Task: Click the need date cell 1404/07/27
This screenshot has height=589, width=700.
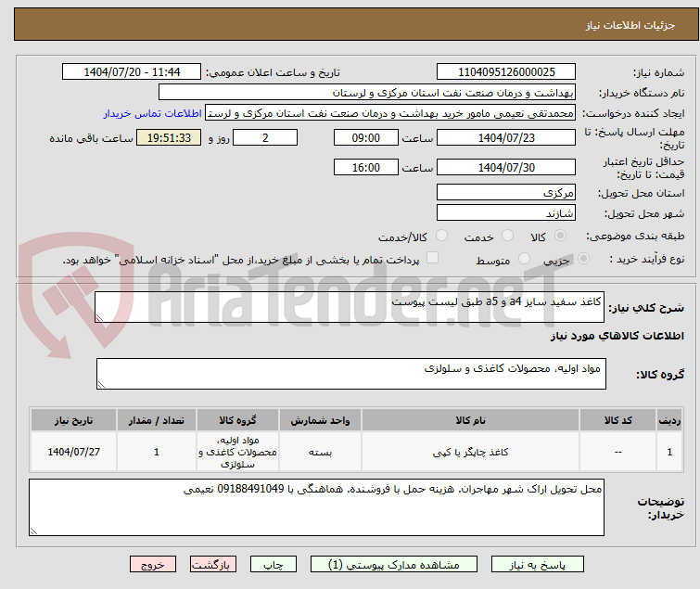Action: coord(73,453)
